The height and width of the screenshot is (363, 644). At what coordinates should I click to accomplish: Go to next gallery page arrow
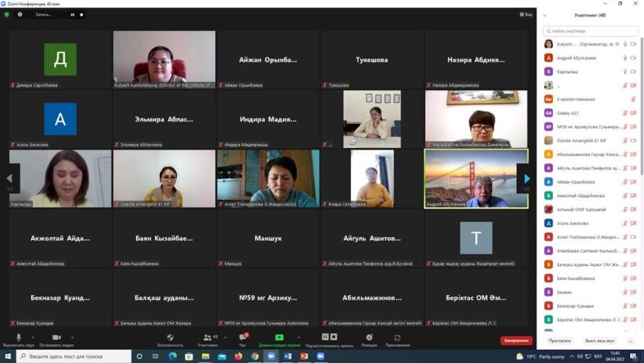pyautogui.click(x=526, y=179)
